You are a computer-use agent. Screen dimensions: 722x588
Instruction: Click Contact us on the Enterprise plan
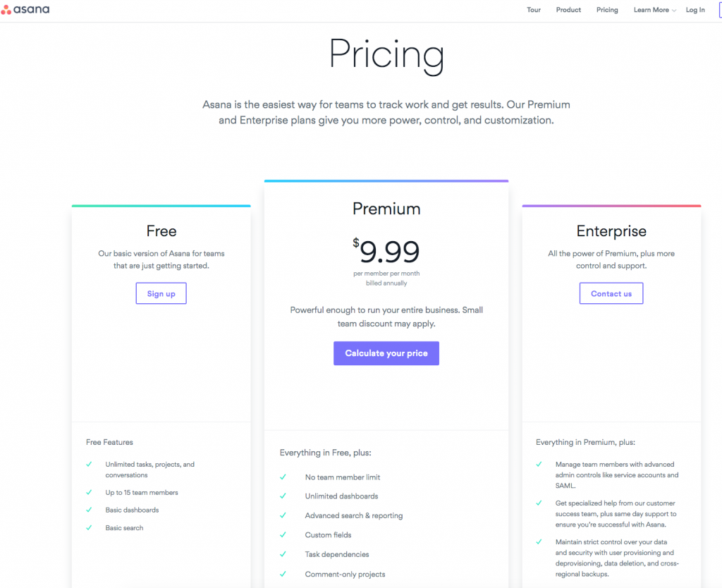pos(611,293)
